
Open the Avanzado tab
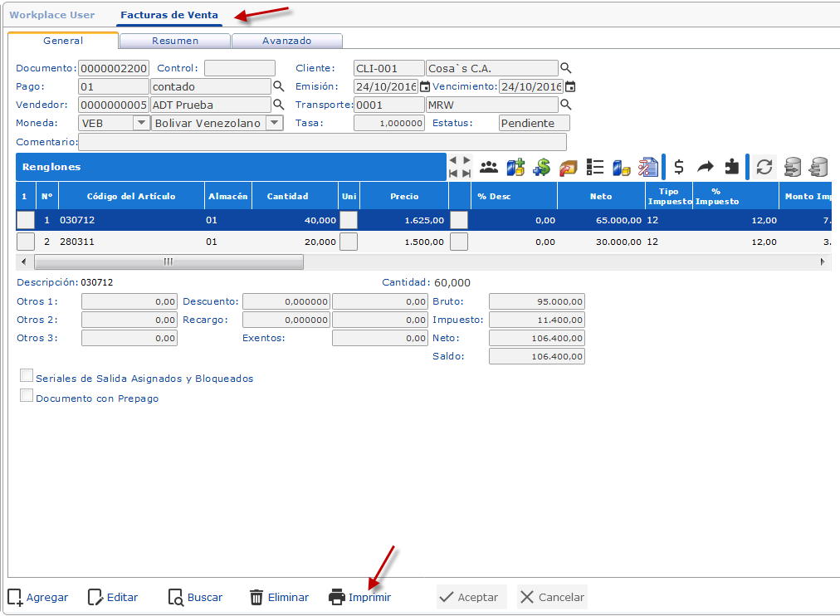[286, 41]
